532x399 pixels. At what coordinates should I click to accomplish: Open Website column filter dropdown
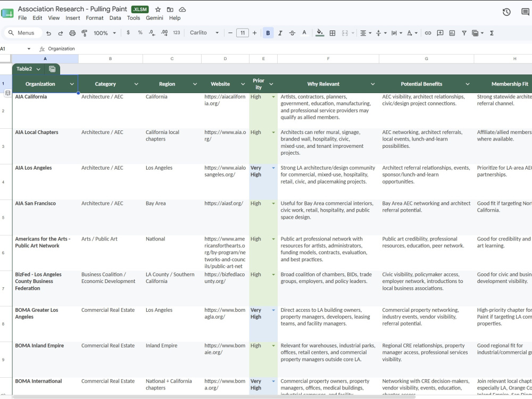243,84
